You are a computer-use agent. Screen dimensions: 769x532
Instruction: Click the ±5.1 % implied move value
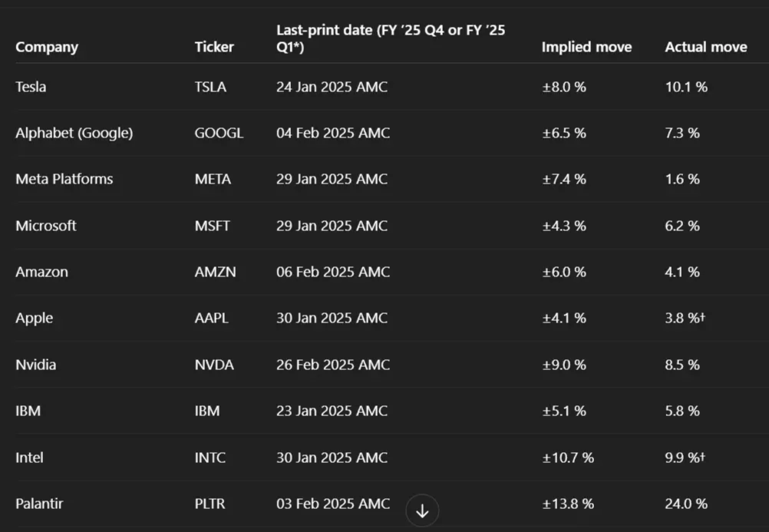564,411
